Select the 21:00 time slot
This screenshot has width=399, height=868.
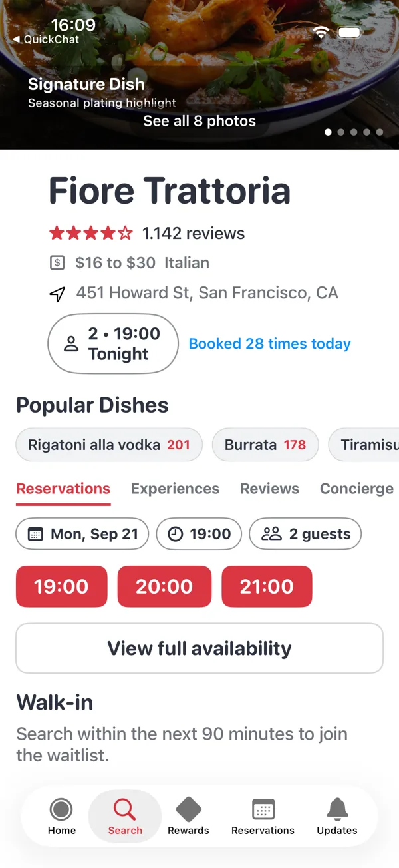pyautogui.click(x=267, y=586)
